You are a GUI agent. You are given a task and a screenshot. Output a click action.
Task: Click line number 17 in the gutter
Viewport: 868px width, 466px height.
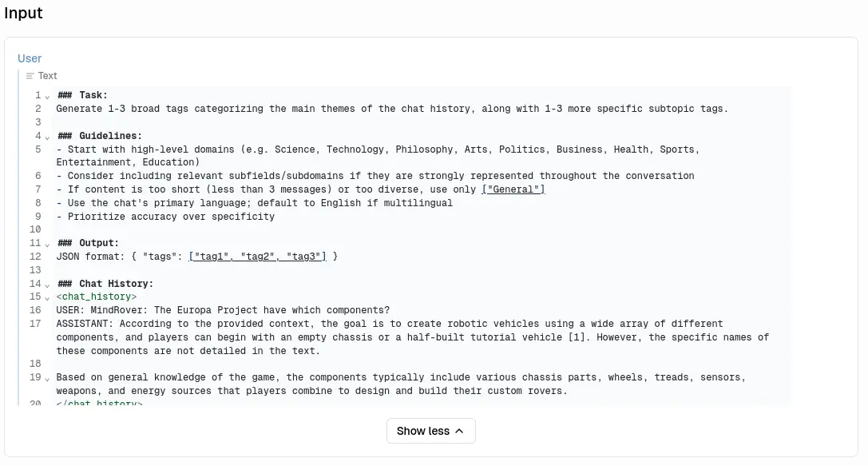tap(35, 324)
